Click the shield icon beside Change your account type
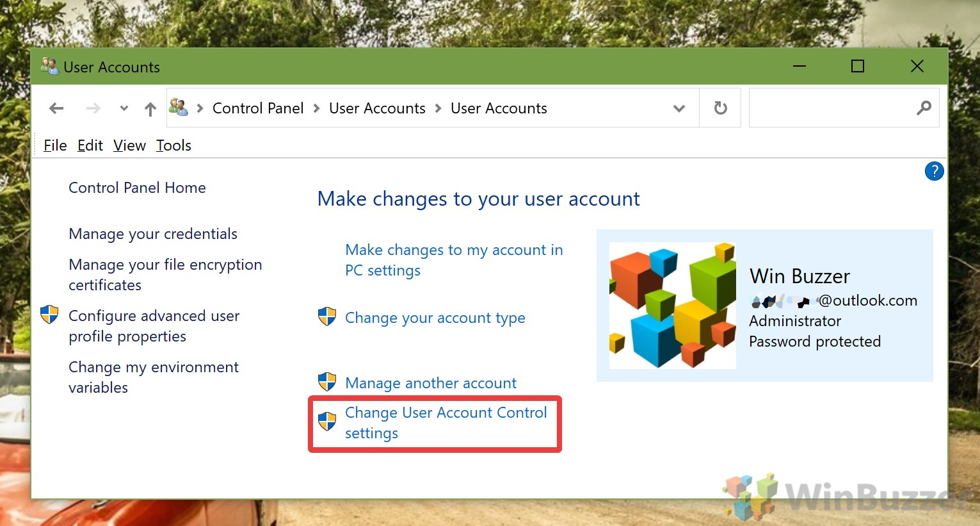 [327, 316]
